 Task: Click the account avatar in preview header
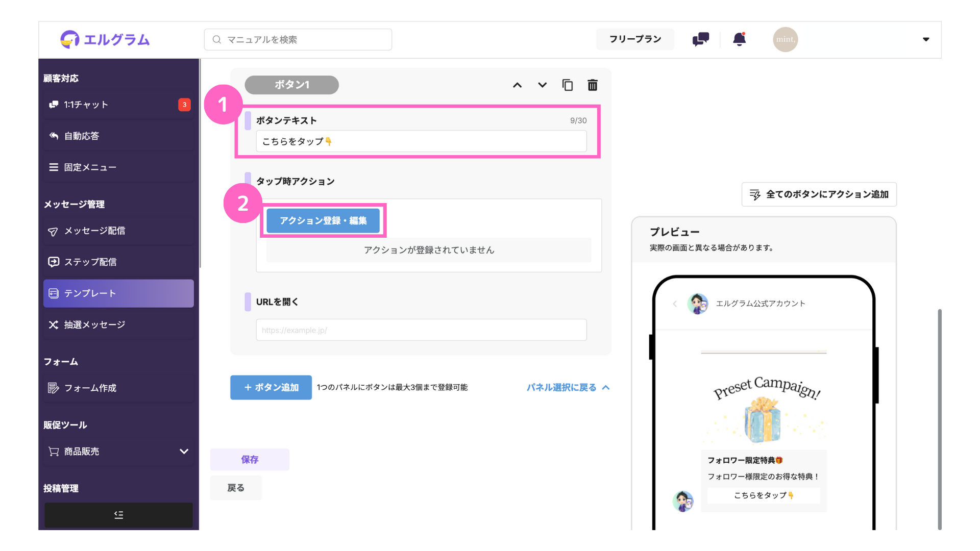[x=697, y=304]
